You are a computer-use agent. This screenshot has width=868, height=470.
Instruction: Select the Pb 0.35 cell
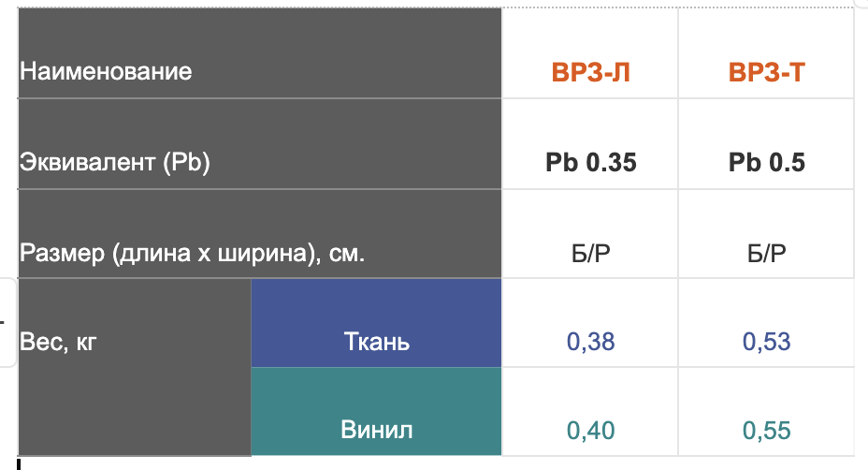click(590, 163)
